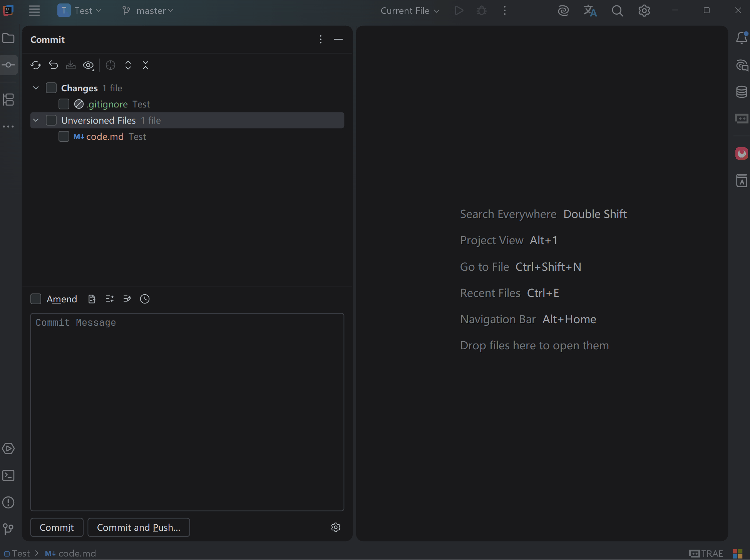Click the commit message options list icon
The image size is (750, 560).
[110, 299]
